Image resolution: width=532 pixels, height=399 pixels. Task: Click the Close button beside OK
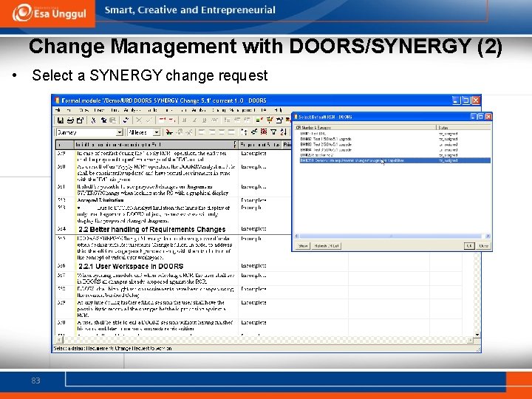[x=483, y=246]
